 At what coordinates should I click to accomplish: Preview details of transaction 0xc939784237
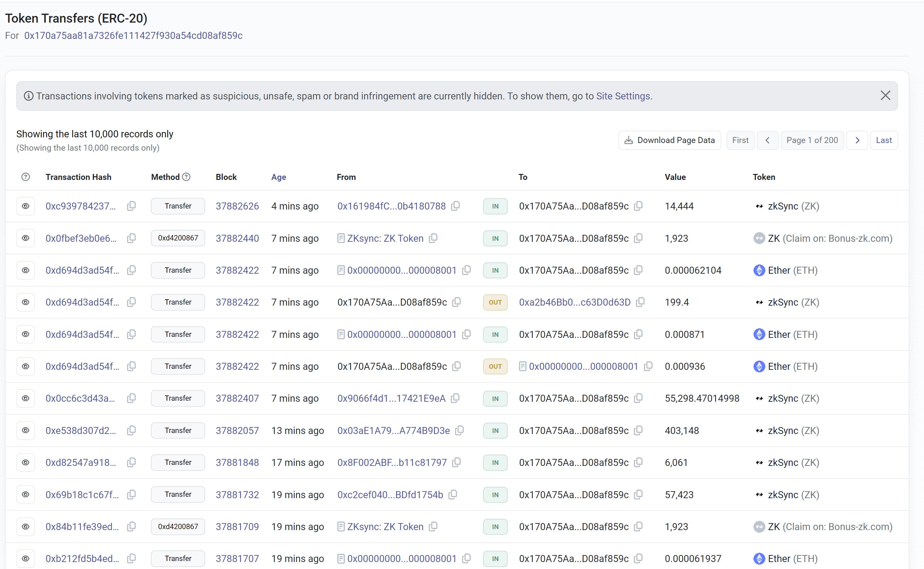[x=26, y=206]
